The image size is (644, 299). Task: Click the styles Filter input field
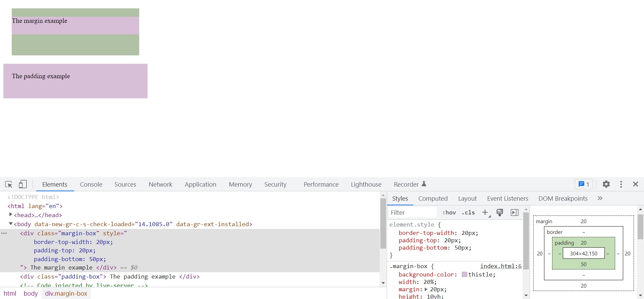pyautogui.click(x=413, y=212)
